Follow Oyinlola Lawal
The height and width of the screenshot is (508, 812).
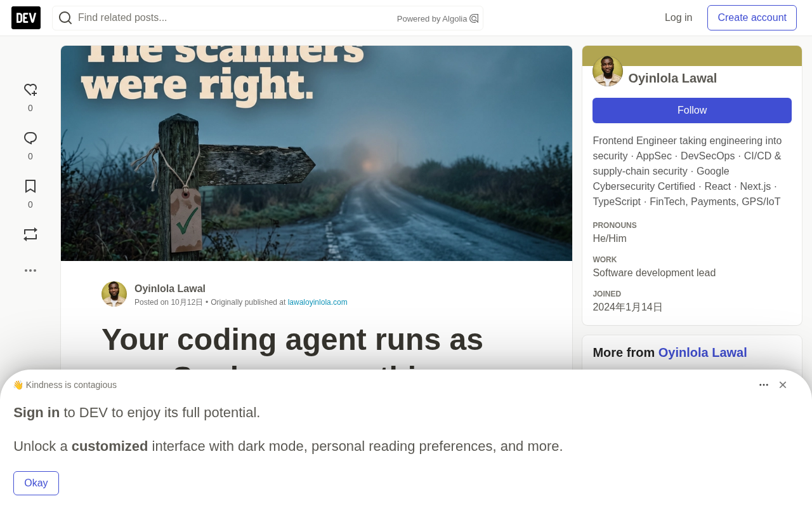point(692,110)
